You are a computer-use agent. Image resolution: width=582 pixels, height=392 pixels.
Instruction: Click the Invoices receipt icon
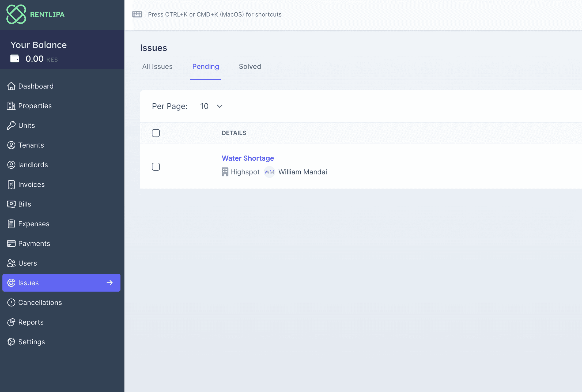point(11,184)
